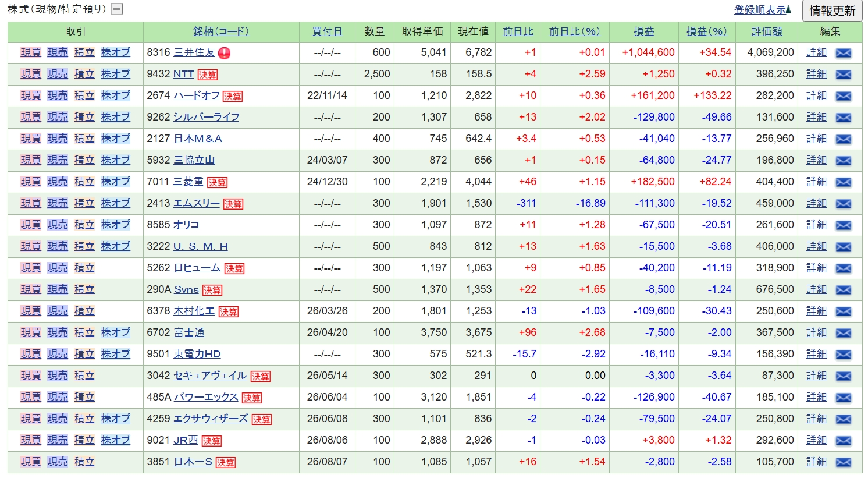Open the envelope icon for 木村化工

843,311
